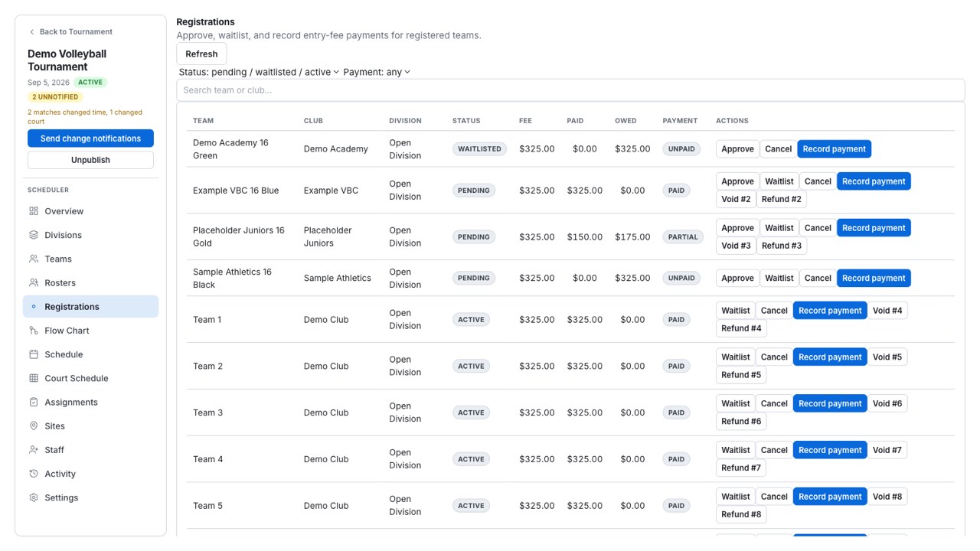The height and width of the screenshot is (551, 980).
Task: Click the Rosters people icon
Action: pos(34,282)
